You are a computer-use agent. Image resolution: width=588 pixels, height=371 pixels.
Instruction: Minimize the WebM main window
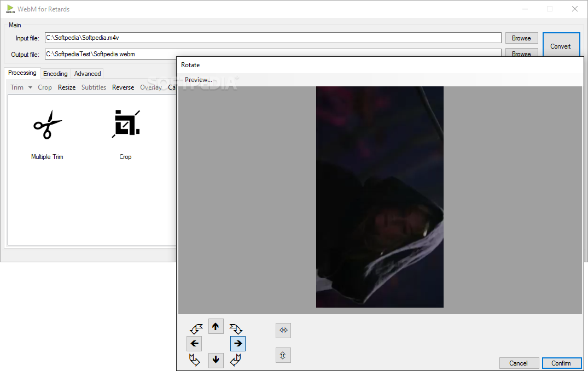pyautogui.click(x=525, y=9)
